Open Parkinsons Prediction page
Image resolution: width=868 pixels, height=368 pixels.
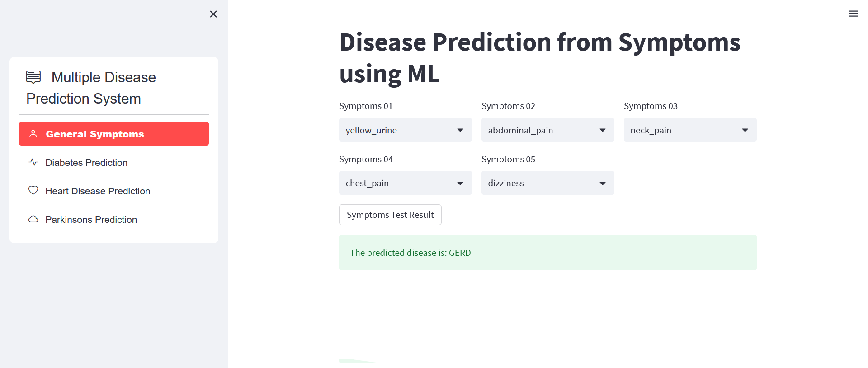point(91,220)
